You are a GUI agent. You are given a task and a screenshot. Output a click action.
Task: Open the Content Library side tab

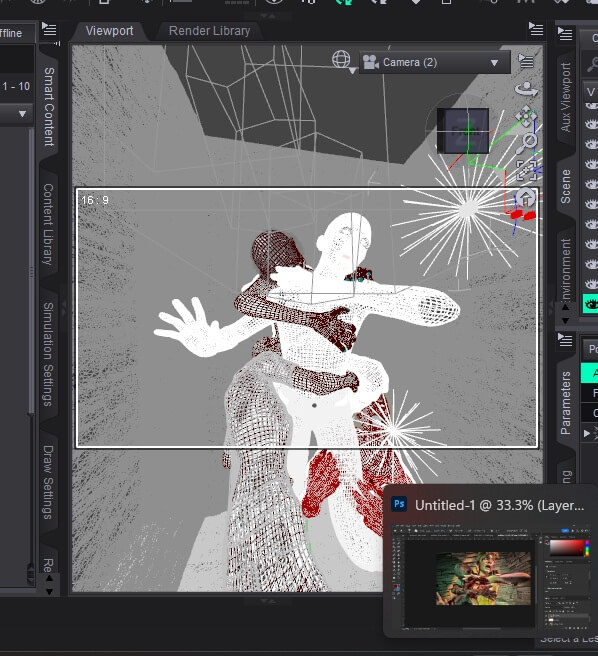pos(48,224)
